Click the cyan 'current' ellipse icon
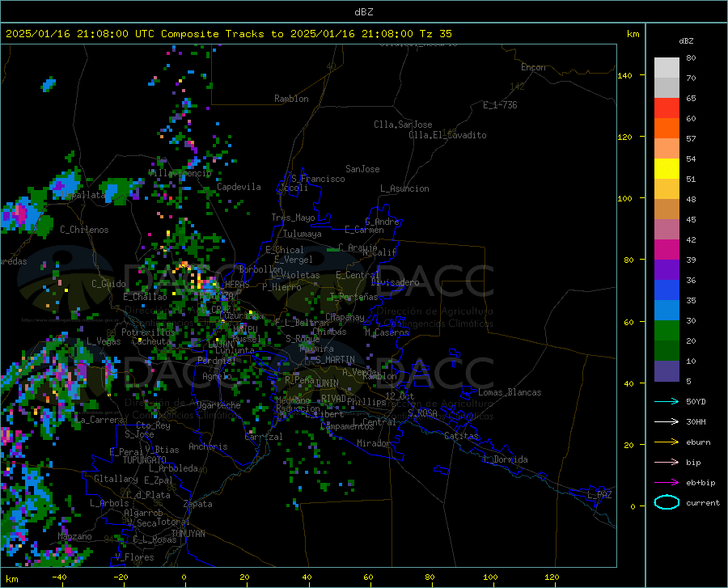This screenshot has height=588, width=728. tap(667, 502)
